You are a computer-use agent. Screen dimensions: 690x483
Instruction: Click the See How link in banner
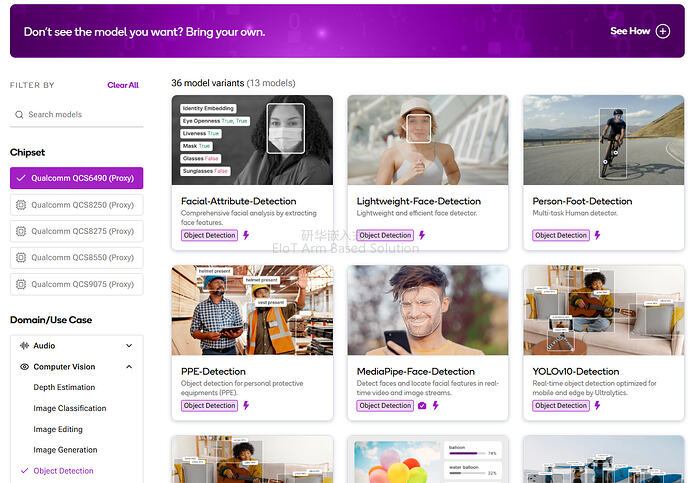[x=630, y=31]
